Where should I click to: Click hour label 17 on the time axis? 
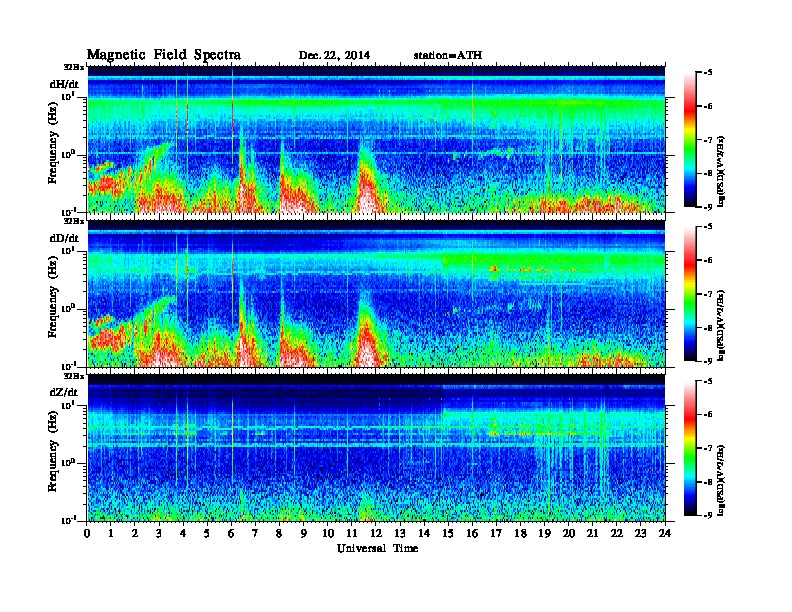(x=496, y=533)
